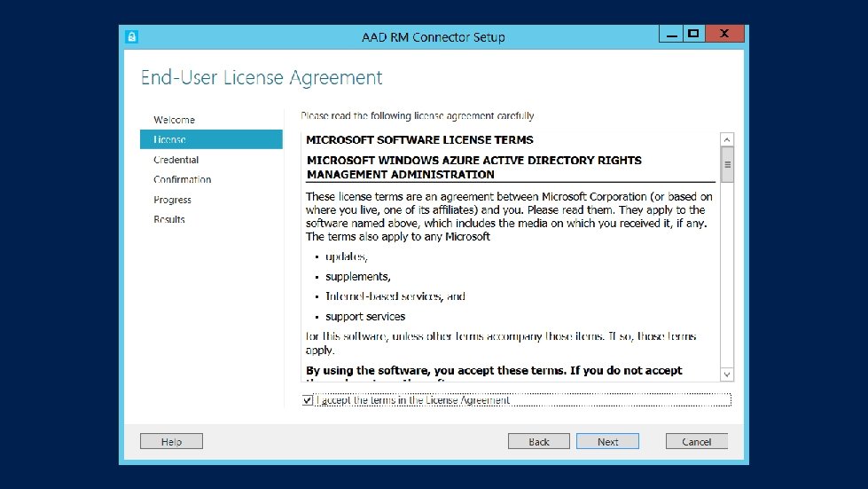Click the 'Please read the following license agreement' text
The image size is (868, 489).
coord(418,115)
